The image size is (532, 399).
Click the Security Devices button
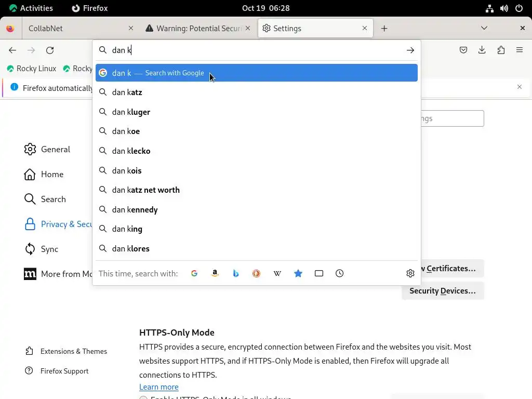click(443, 291)
